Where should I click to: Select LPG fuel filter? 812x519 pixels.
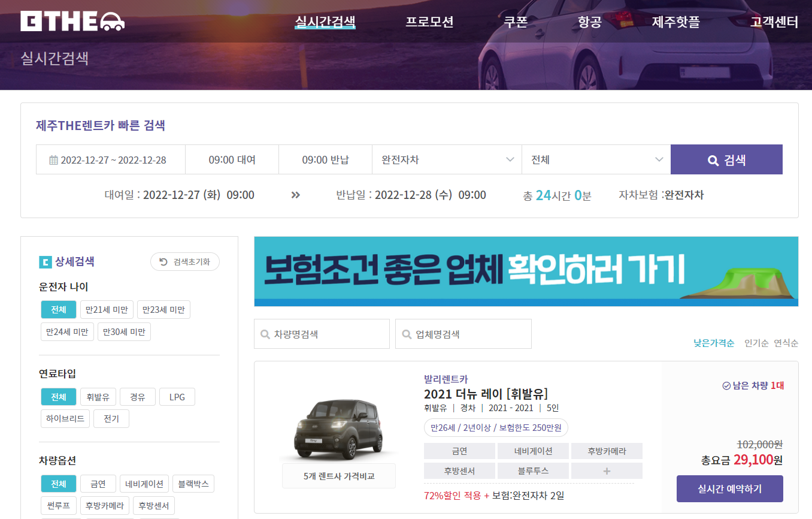tap(177, 397)
